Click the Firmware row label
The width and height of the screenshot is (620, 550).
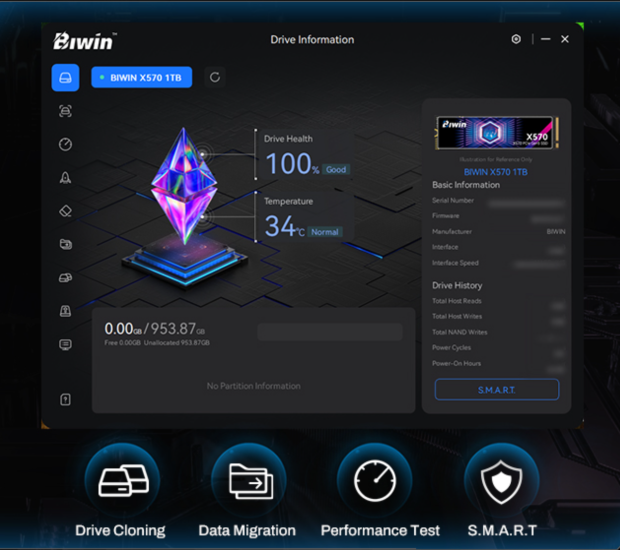tap(446, 216)
